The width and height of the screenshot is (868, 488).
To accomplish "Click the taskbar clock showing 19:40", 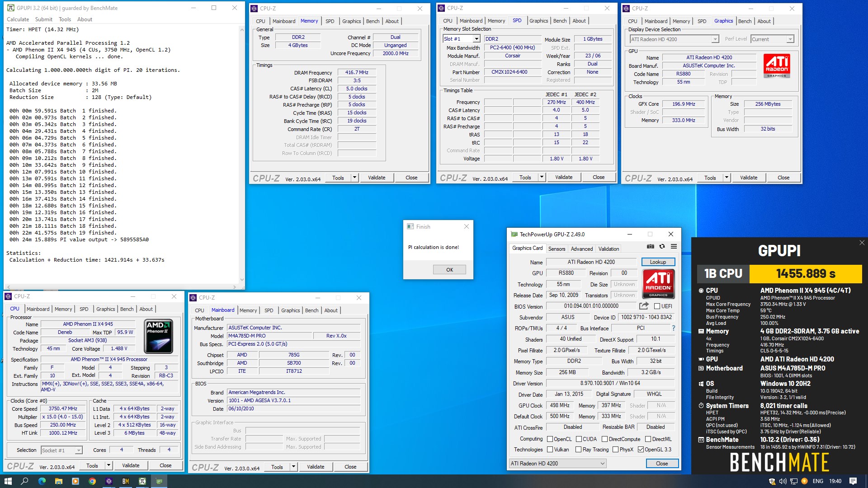I will [x=835, y=481].
